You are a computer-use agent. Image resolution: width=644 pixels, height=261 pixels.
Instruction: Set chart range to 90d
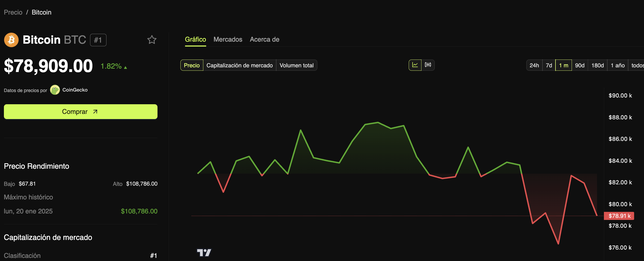(x=580, y=65)
